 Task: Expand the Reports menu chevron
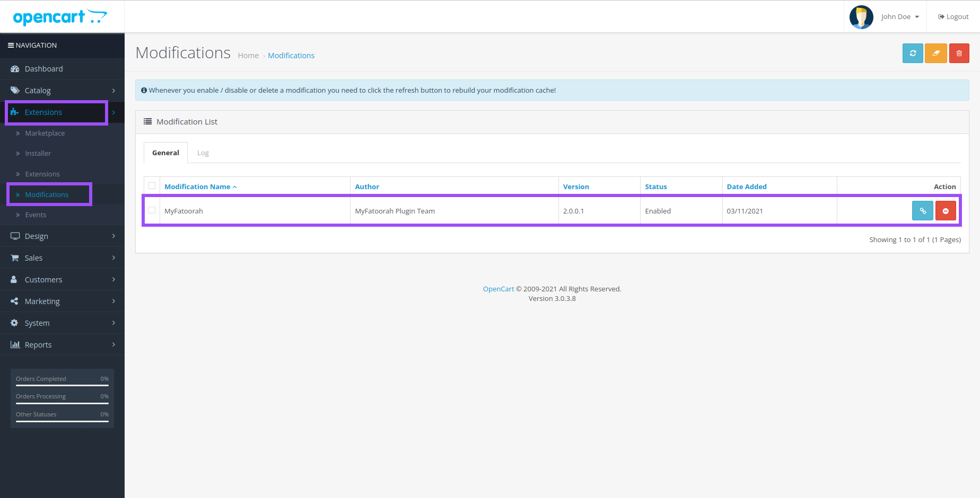click(113, 345)
